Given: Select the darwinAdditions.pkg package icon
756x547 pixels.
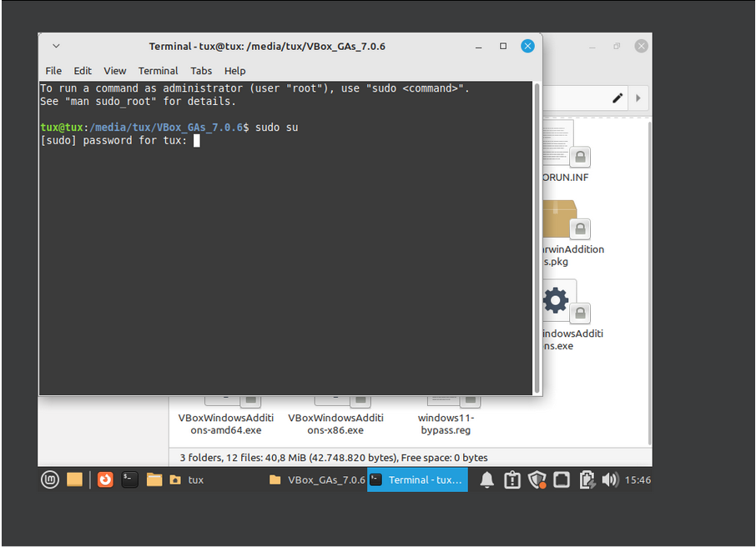Looking at the screenshot, I should (565, 219).
